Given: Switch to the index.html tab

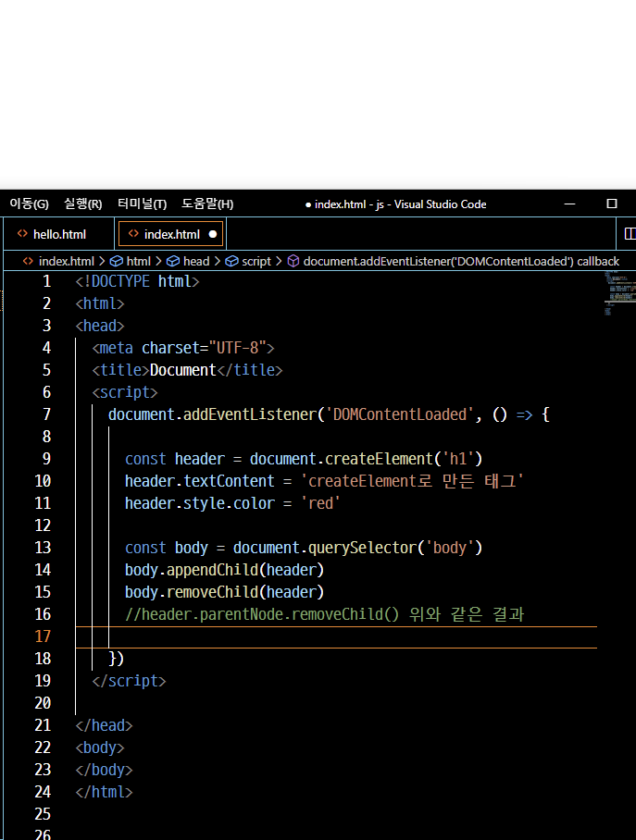Looking at the screenshot, I should 171,234.
